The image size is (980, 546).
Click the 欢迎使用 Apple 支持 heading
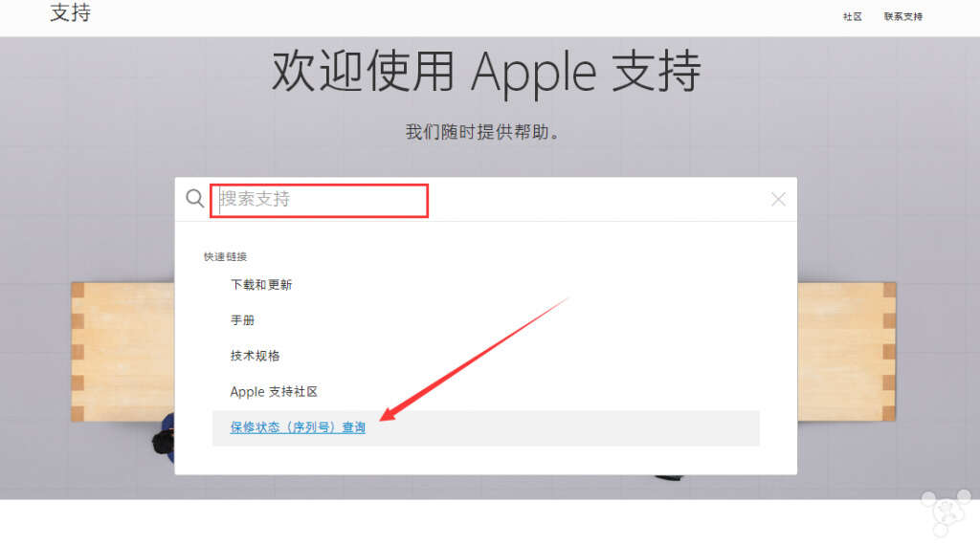tap(486, 71)
